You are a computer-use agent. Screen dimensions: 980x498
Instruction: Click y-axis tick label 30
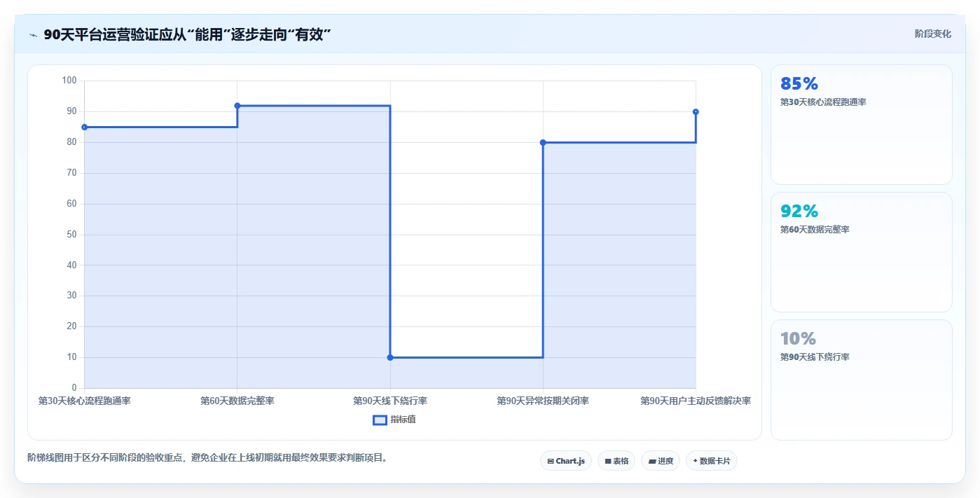point(71,296)
